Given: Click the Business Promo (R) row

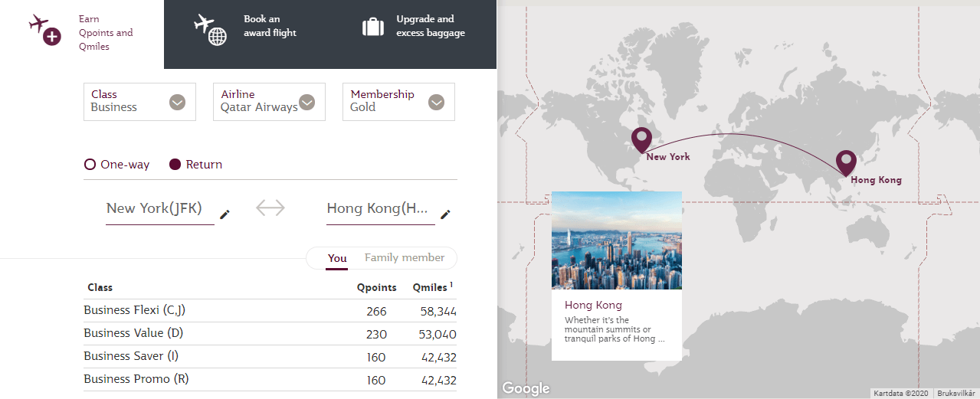Looking at the screenshot, I should pos(270,380).
